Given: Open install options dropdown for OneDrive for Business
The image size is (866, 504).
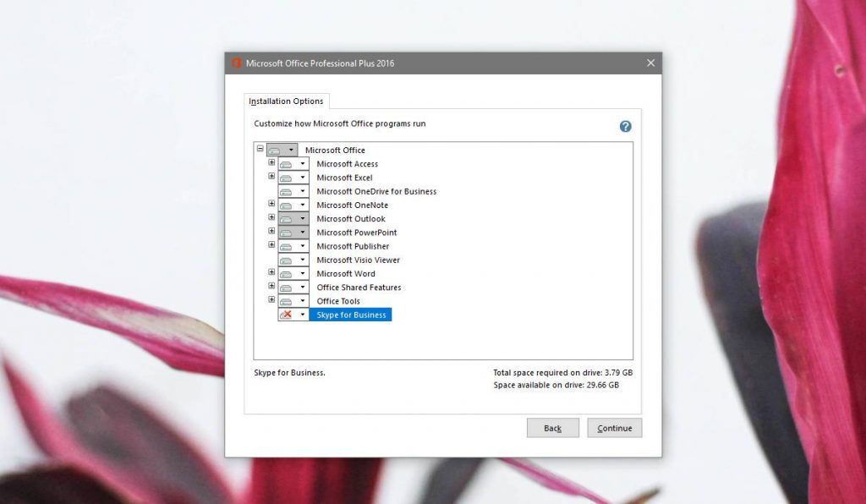Looking at the screenshot, I should coord(302,192).
